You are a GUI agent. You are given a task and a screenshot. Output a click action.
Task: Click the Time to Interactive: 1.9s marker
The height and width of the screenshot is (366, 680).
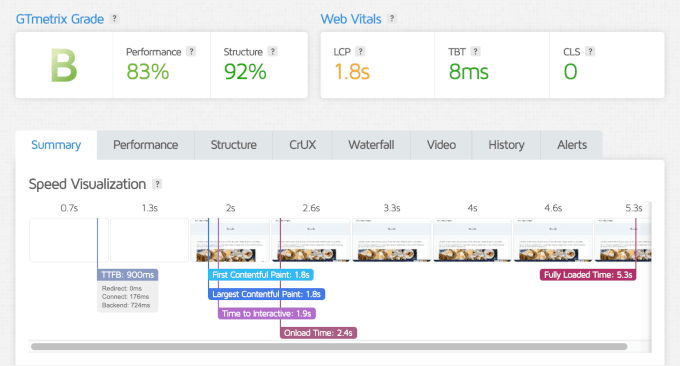267,314
